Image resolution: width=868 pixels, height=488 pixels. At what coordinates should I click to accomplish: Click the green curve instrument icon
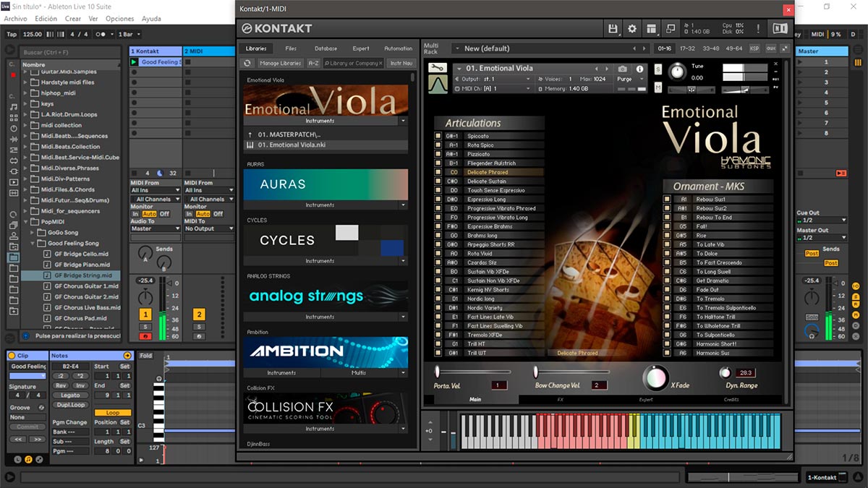[x=437, y=85]
